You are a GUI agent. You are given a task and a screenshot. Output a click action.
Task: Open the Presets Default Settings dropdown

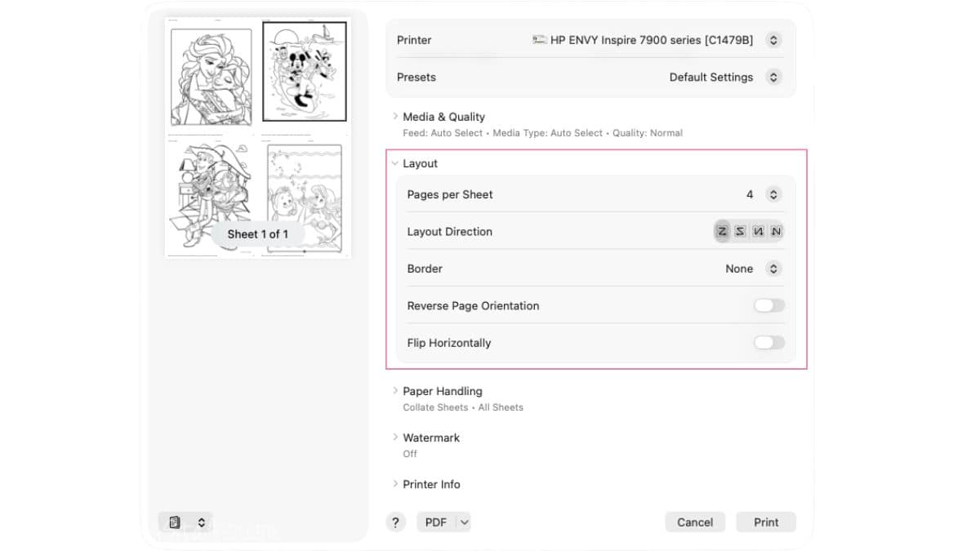coord(773,78)
